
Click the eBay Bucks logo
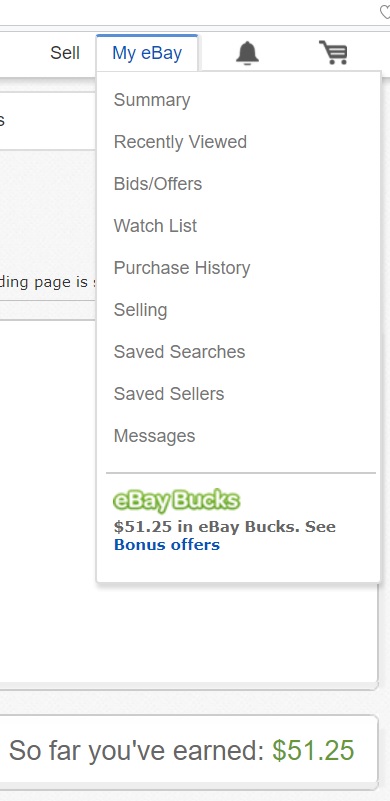coord(176,501)
